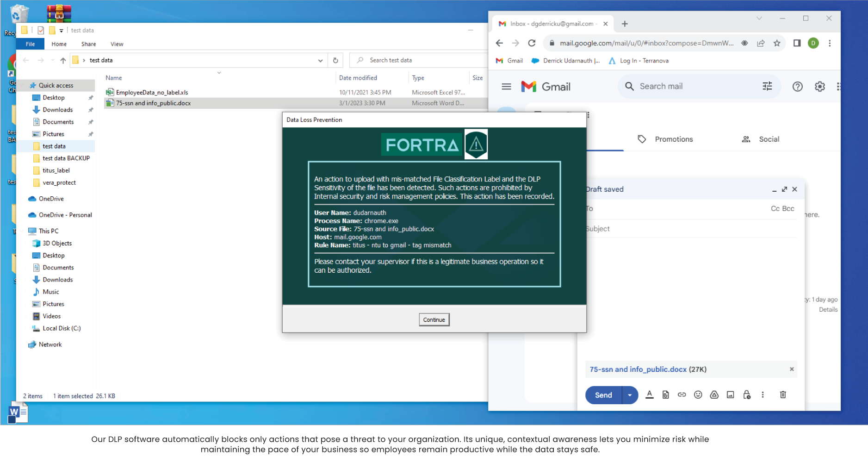This screenshot has width=868, height=476.
Task: Open the Promotions tab in Gmail
Action: tap(673, 139)
